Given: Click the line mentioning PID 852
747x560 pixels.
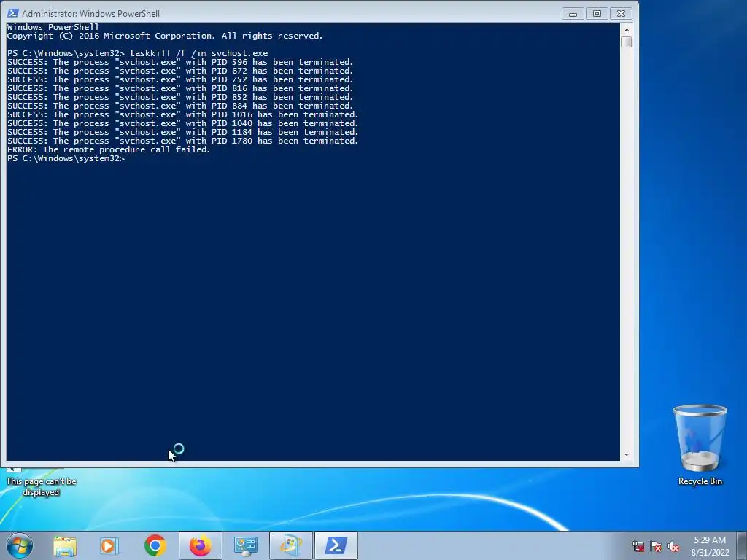Looking at the screenshot, I should pos(180,97).
